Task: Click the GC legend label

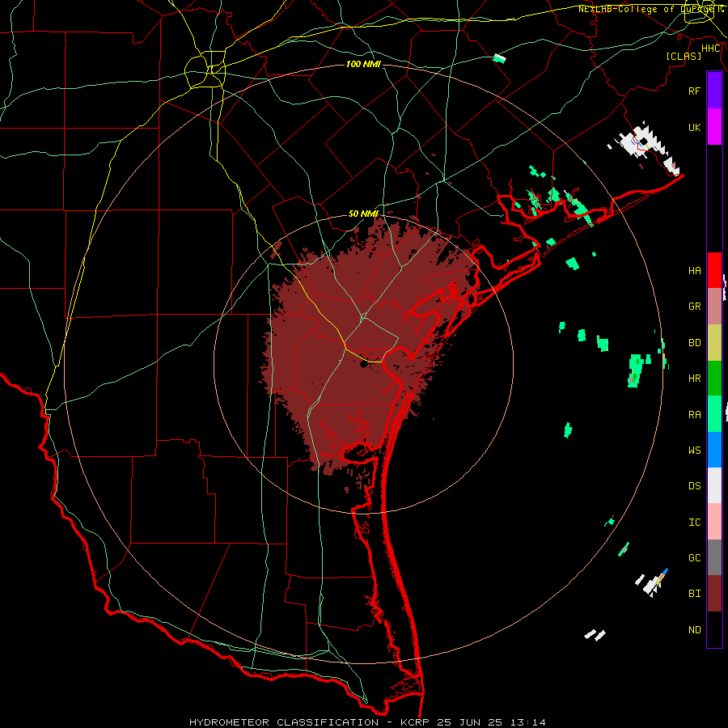Action: coord(694,558)
